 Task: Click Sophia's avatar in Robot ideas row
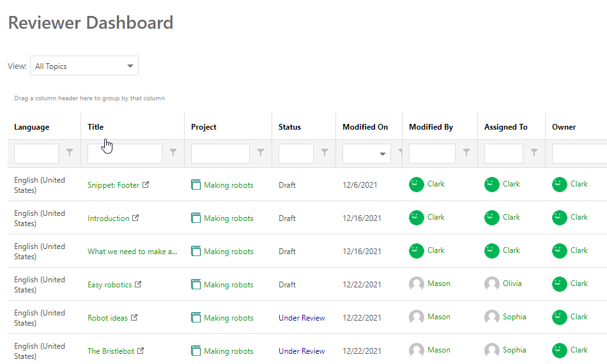pos(492,317)
